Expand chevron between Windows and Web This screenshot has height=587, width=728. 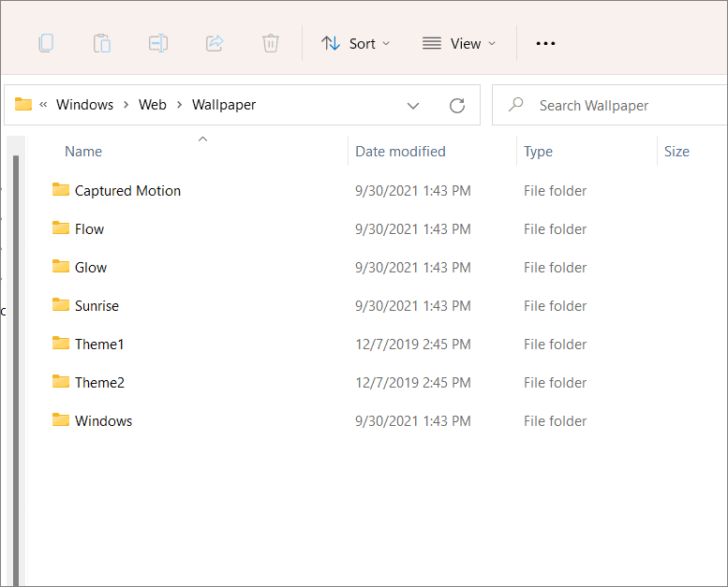[x=126, y=105]
